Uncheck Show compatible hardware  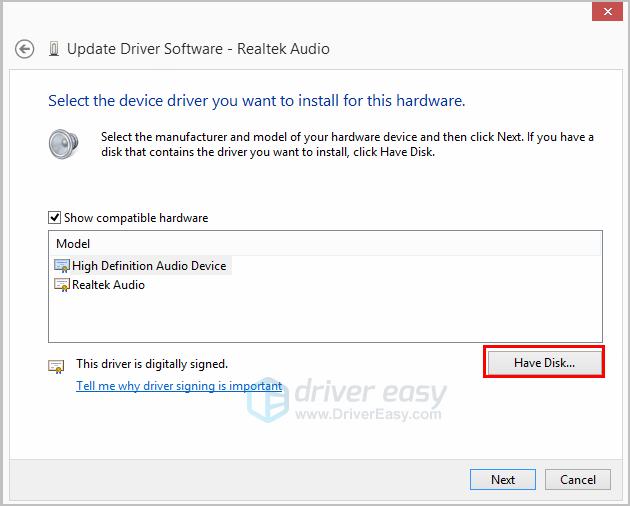coord(55,218)
